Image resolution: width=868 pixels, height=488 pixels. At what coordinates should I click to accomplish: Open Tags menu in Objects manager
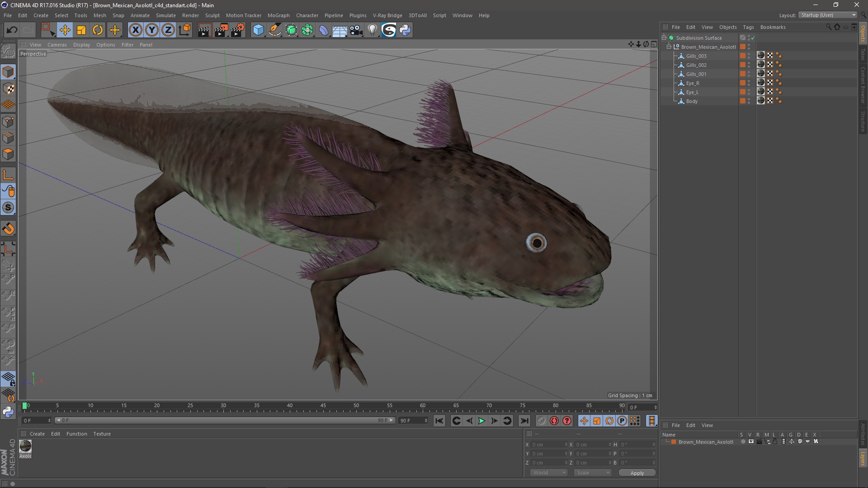click(748, 27)
